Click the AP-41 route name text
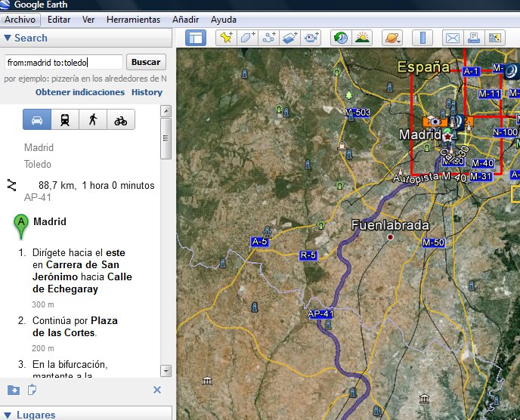The image size is (520, 420). [38, 198]
